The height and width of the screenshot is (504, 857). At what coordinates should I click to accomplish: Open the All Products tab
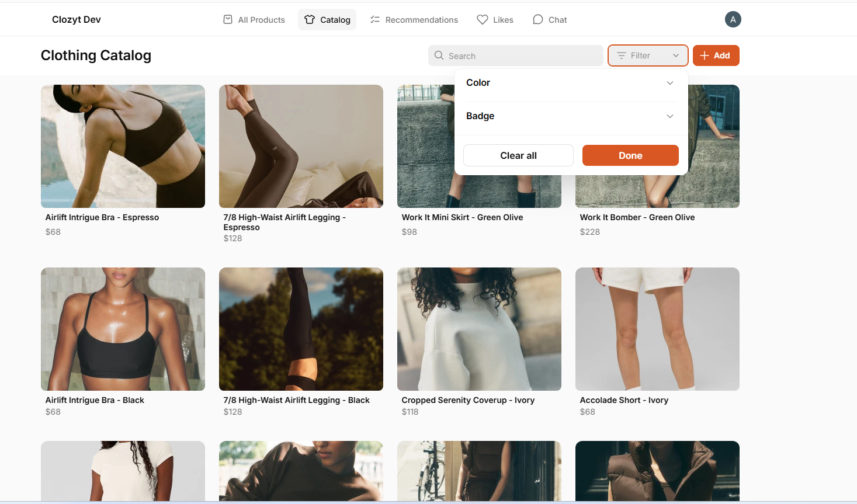pyautogui.click(x=255, y=19)
